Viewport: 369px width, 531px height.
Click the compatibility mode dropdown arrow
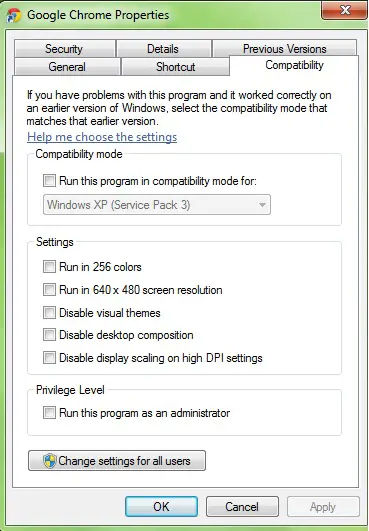[262, 205]
